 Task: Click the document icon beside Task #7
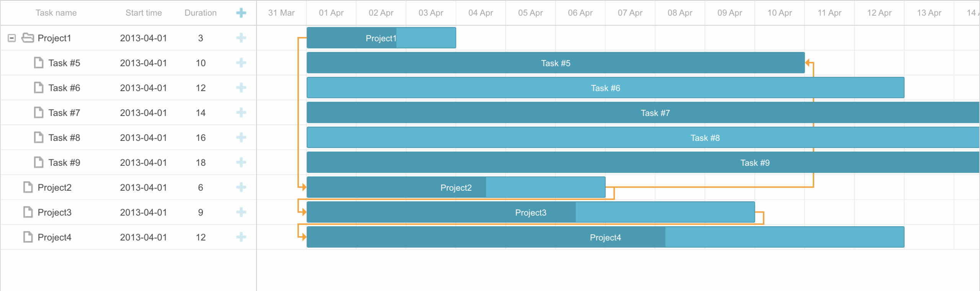point(38,113)
